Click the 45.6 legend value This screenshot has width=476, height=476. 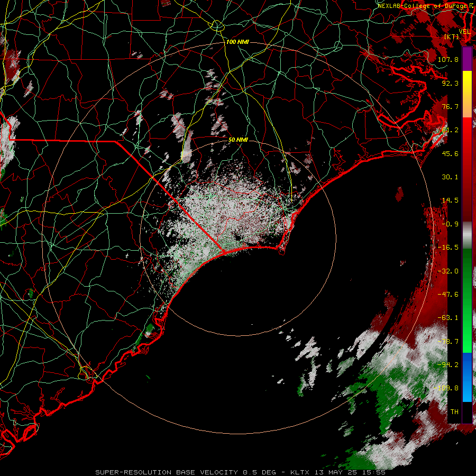(450, 153)
